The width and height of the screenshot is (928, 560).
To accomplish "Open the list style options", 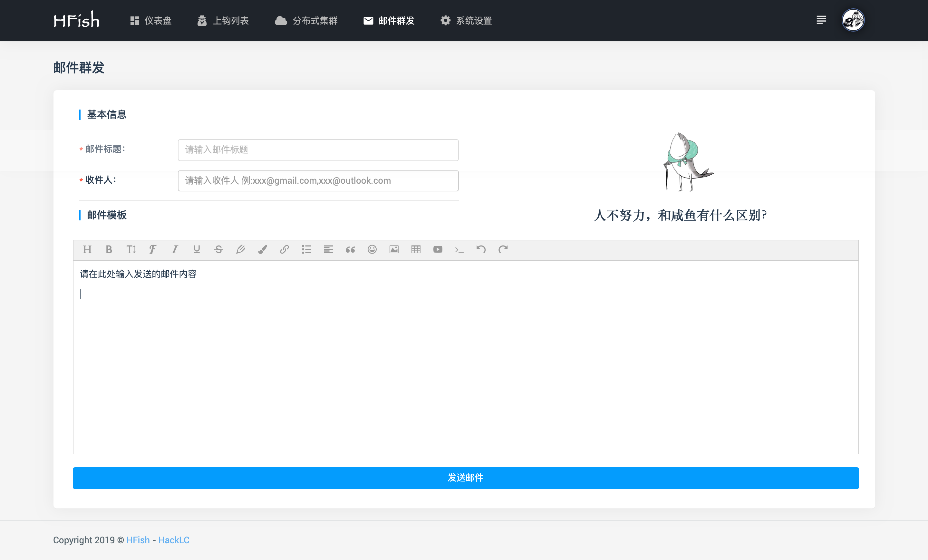I will coord(306,249).
